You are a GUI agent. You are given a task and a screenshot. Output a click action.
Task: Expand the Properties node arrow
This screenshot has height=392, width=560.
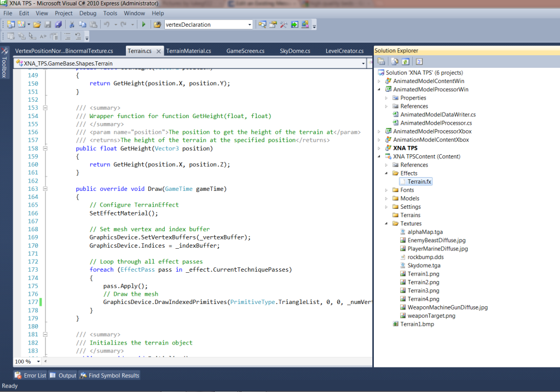pos(386,98)
